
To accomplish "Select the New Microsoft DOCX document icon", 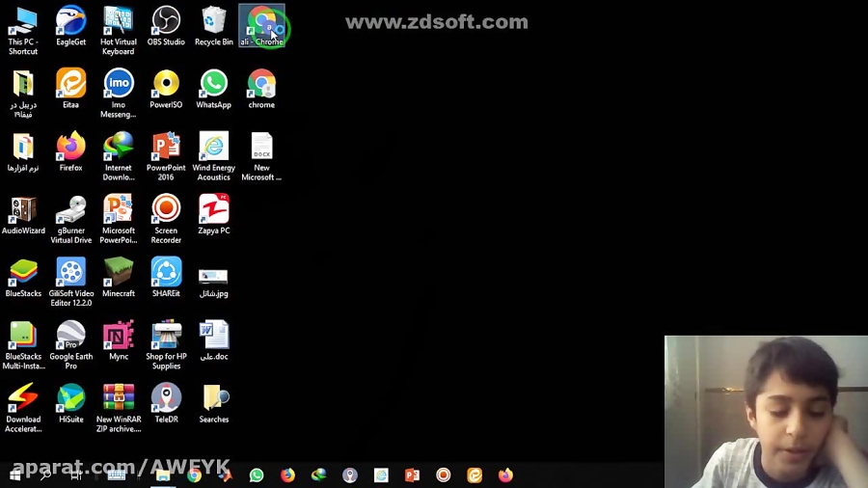I will coord(261,157).
